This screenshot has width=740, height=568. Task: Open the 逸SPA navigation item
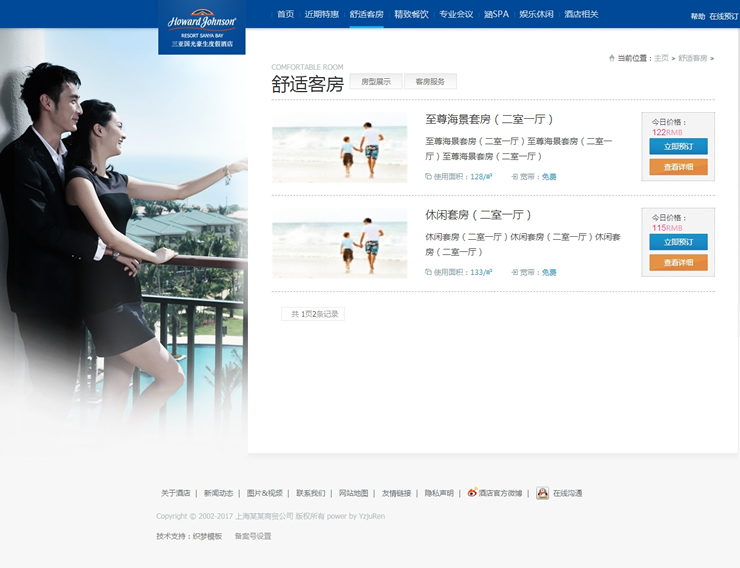click(496, 14)
